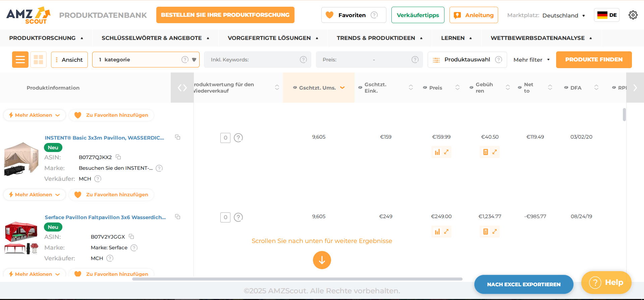This screenshot has height=300, width=644.
Task: Switch to grid view layout
Action: coord(39,60)
